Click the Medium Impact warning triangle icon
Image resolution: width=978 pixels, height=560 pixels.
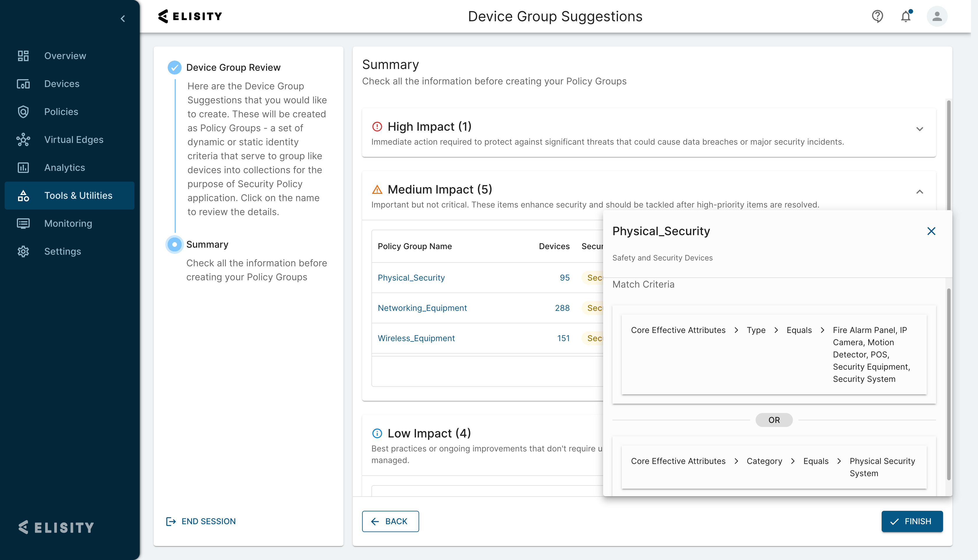point(377,189)
